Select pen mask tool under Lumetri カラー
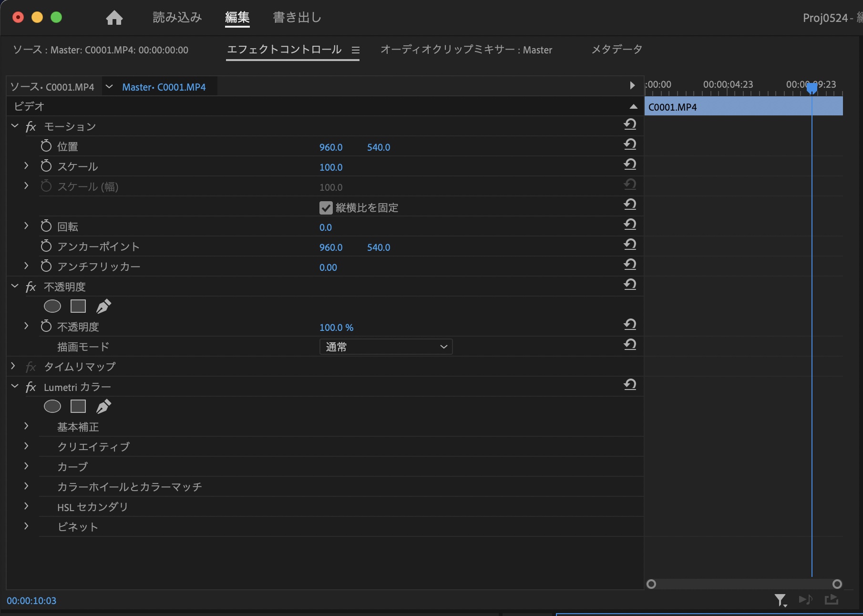 tap(103, 406)
